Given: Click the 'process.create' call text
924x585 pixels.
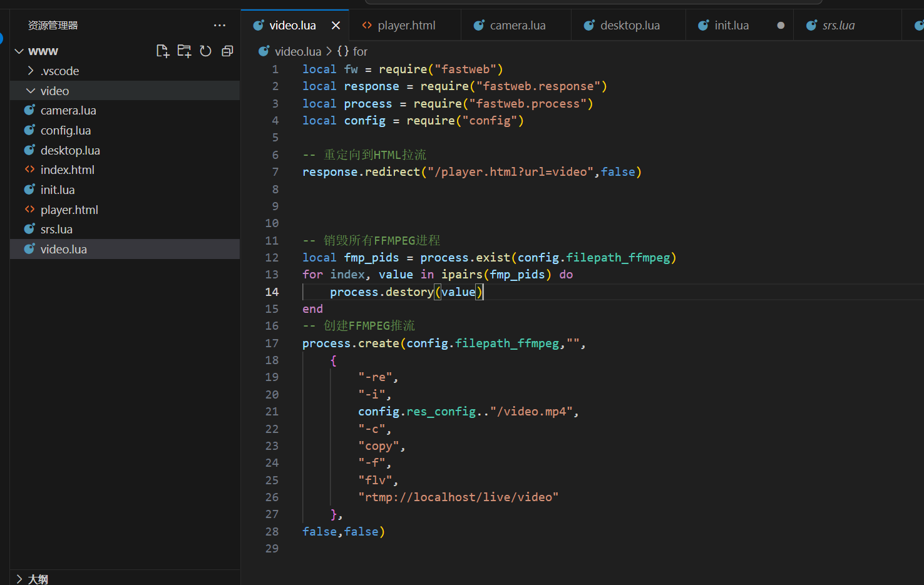Looking at the screenshot, I should (351, 343).
